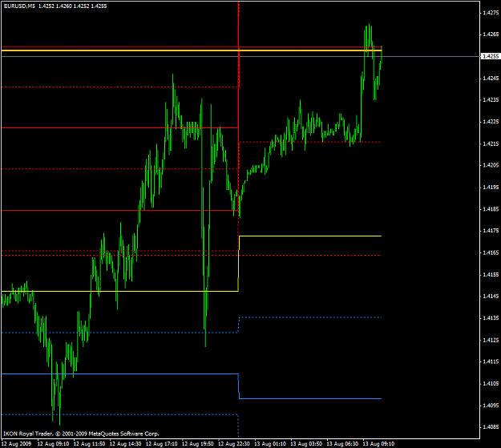Viewport: 501px width, 448px height.
Task: Click the 1.4165 price axis label
Action: (x=491, y=252)
